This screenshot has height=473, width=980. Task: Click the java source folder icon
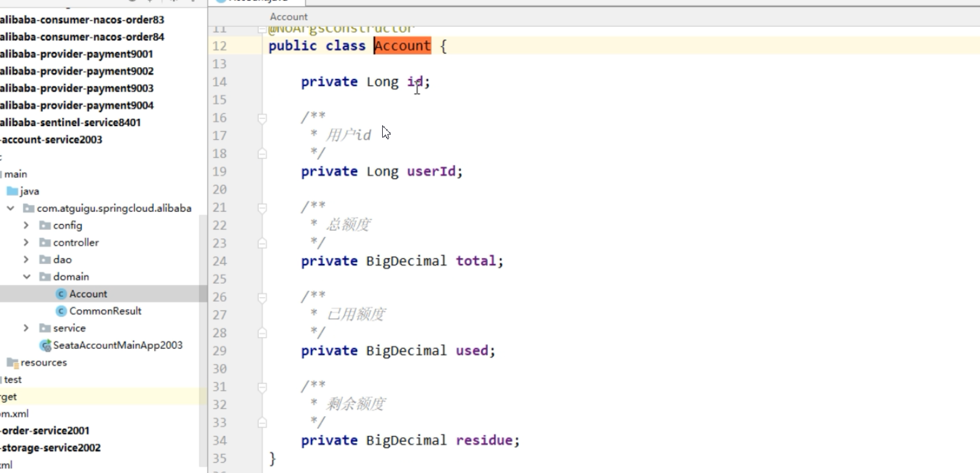[12, 191]
